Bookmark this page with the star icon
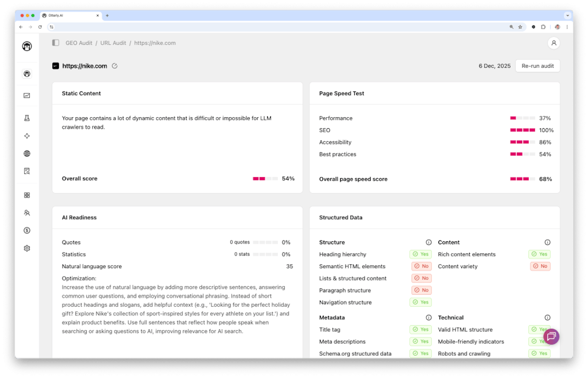 click(520, 27)
